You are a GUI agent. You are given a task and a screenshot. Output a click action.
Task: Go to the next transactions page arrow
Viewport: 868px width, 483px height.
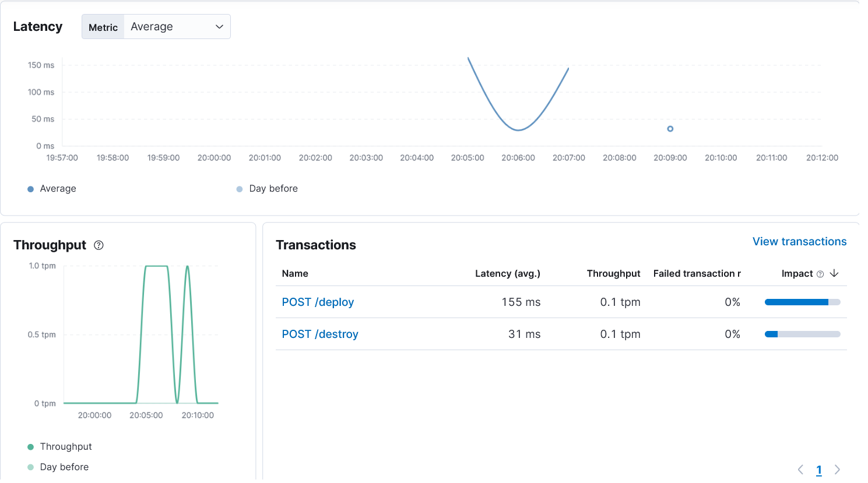(x=838, y=470)
